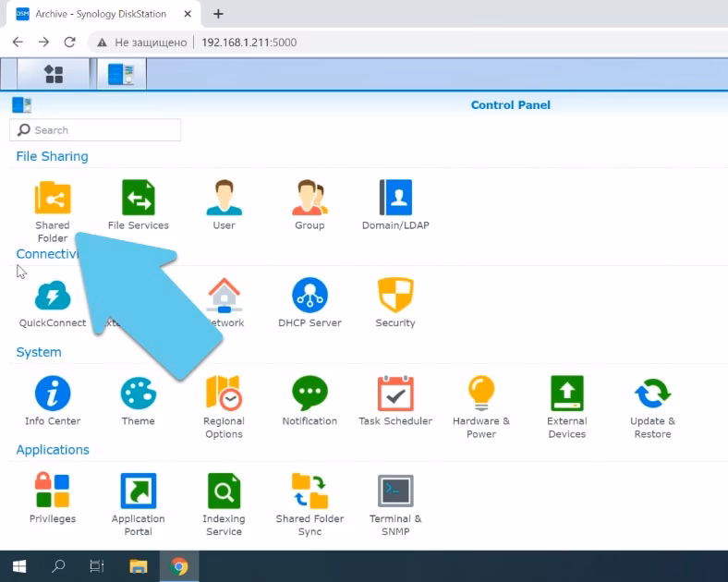This screenshot has width=728, height=582.
Task: Open a new browser tab
Action: [219, 14]
